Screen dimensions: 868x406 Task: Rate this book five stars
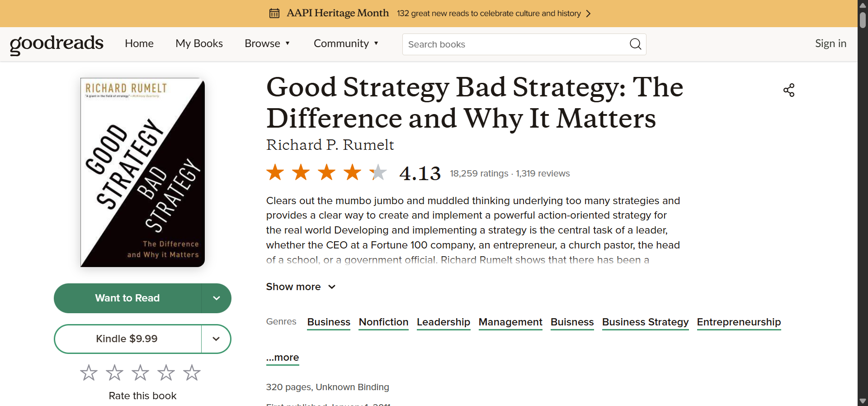click(192, 373)
